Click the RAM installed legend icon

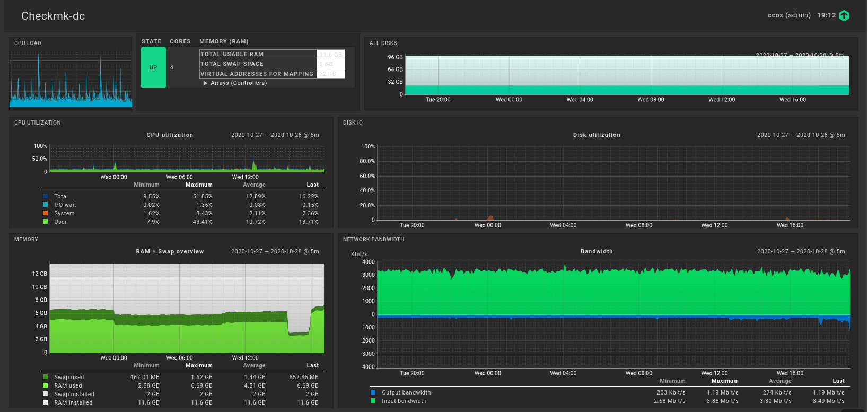point(46,402)
